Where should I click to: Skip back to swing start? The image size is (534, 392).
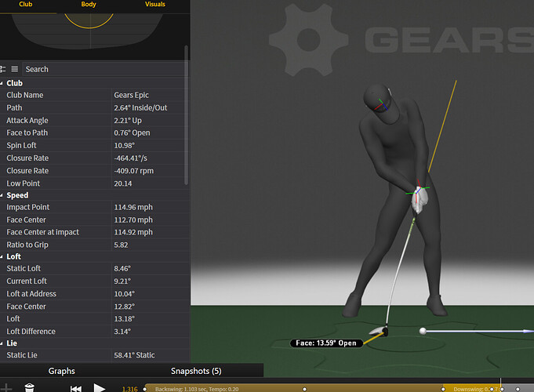[75, 389]
